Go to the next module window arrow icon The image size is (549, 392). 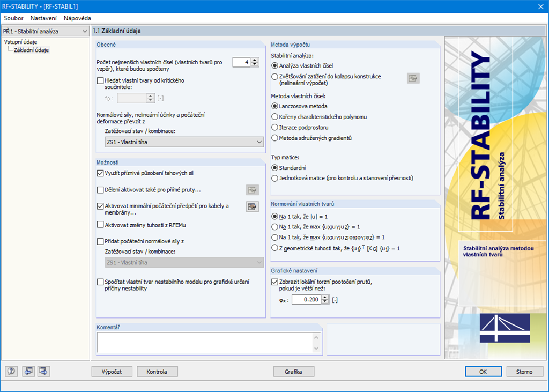43,371
